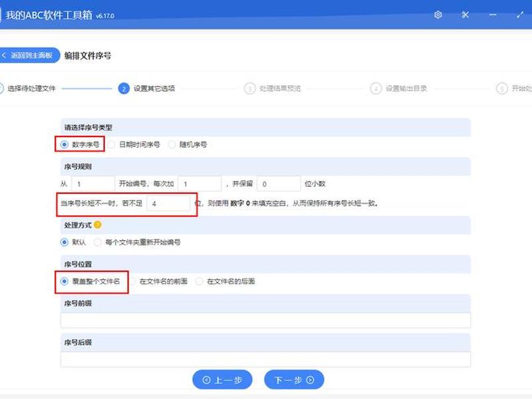Open step 选择待处理文件 in wizard
The image size is (532, 399).
28,88
